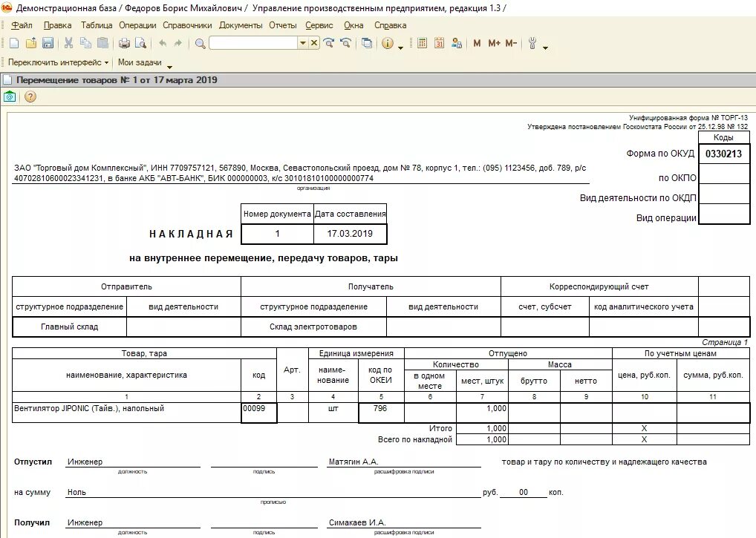Open the Help info icon
This screenshot has height=538, width=756.
(388, 43)
